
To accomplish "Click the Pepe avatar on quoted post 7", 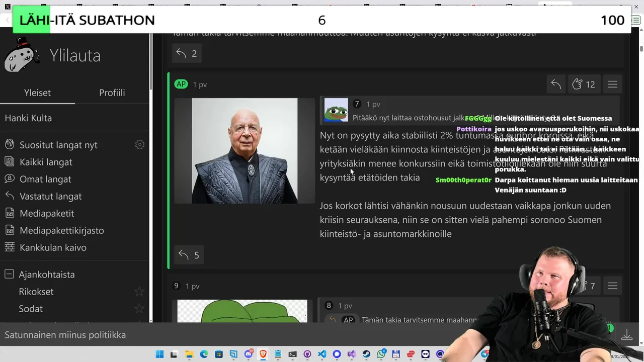I will point(336,110).
